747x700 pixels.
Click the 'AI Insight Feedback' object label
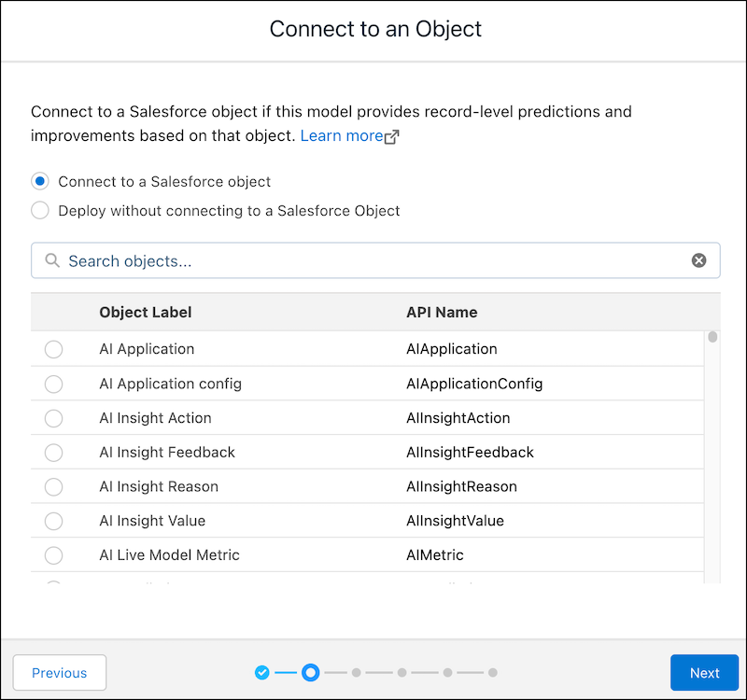(x=167, y=453)
